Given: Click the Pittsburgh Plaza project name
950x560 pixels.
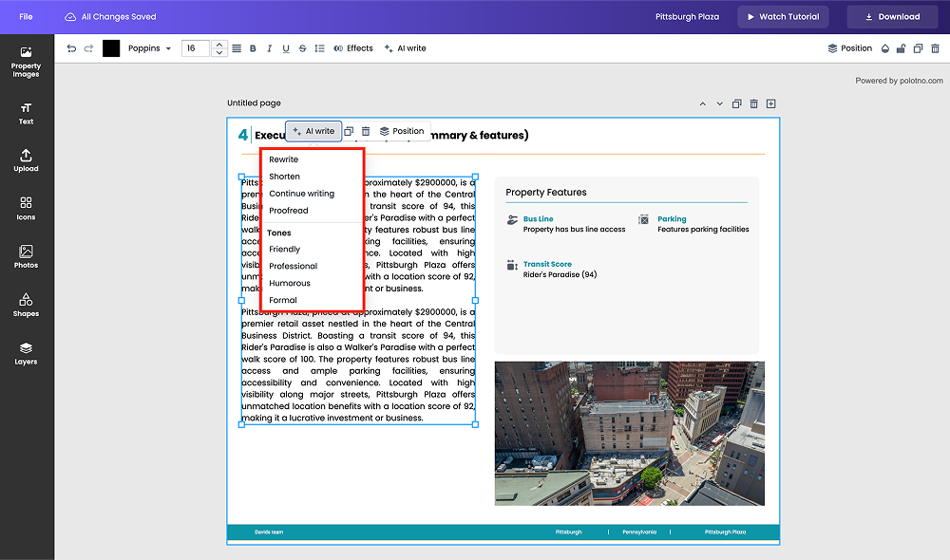Looking at the screenshot, I should point(687,17).
